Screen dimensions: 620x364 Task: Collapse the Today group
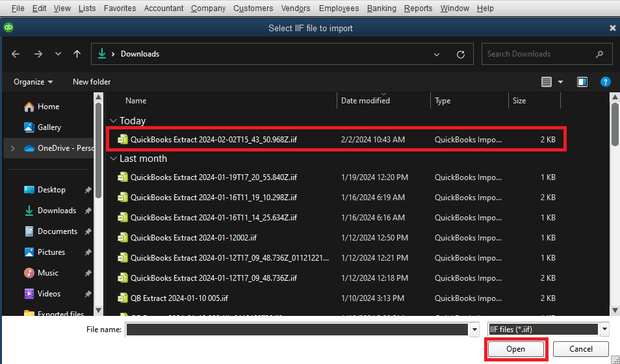[114, 121]
